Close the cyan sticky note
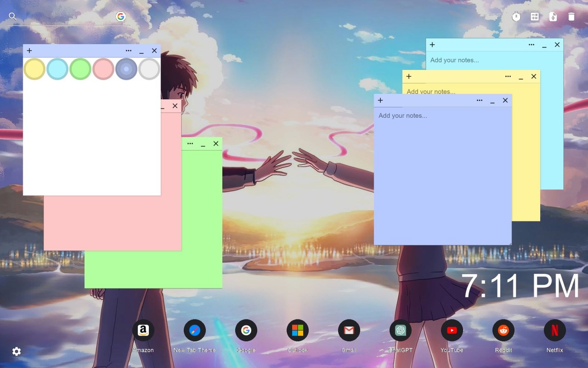588x368 pixels. [557, 45]
